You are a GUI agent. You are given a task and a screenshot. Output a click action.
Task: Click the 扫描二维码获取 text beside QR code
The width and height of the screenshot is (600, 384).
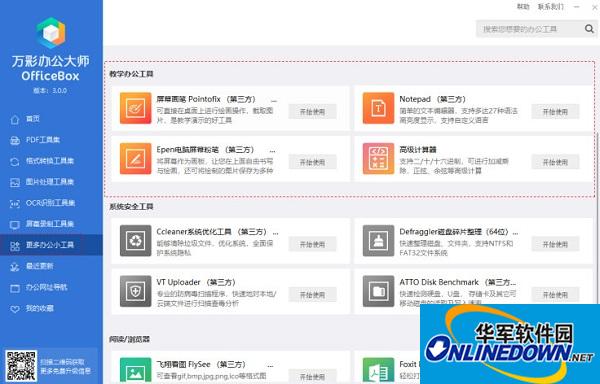(x=62, y=362)
